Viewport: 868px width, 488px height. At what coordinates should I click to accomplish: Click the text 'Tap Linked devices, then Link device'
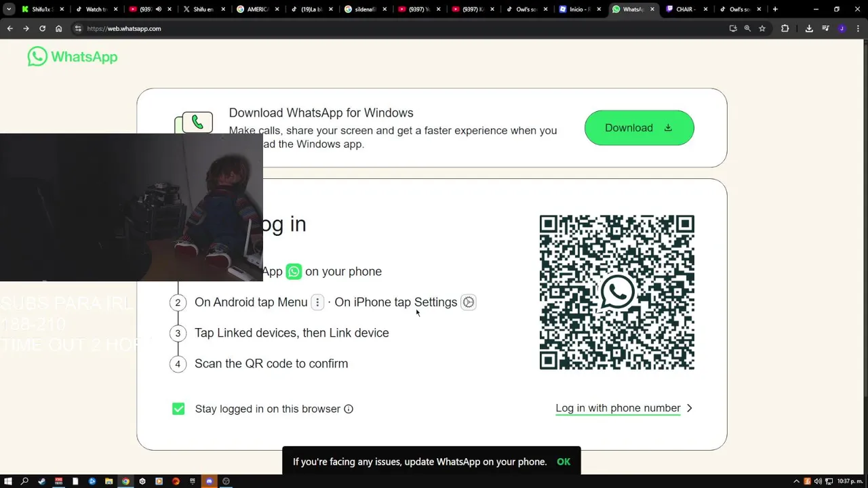[x=292, y=333]
